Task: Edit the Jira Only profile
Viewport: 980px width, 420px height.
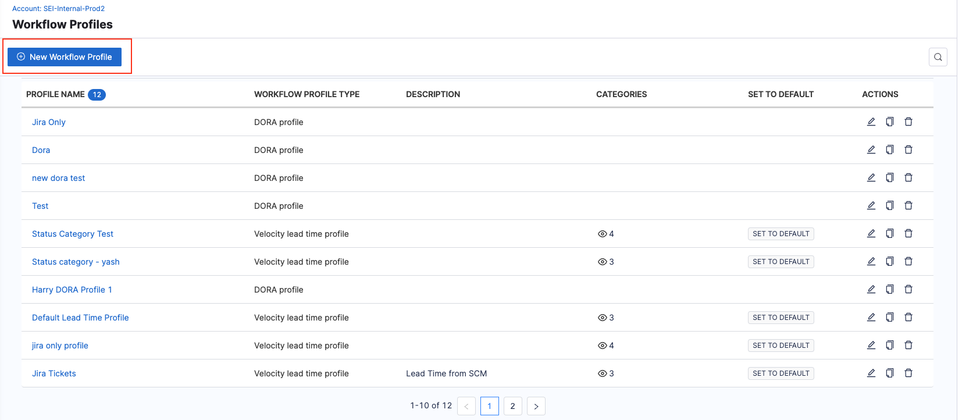Action: (871, 122)
